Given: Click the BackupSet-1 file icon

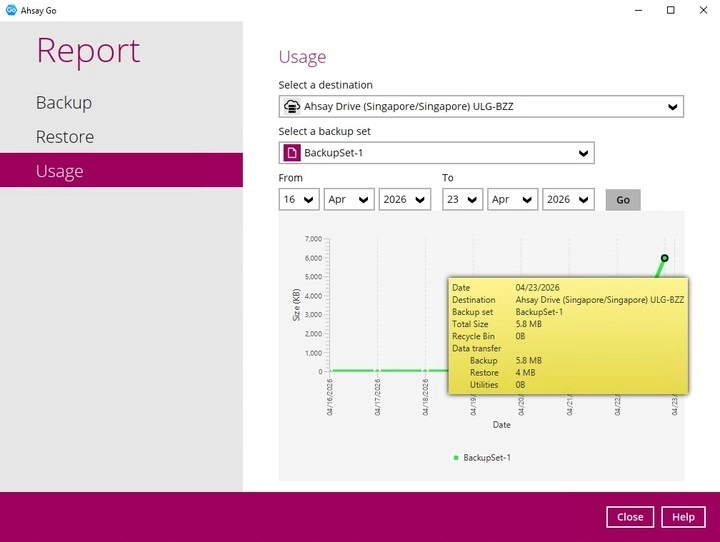Looking at the screenshot, I should pos(292,153).
